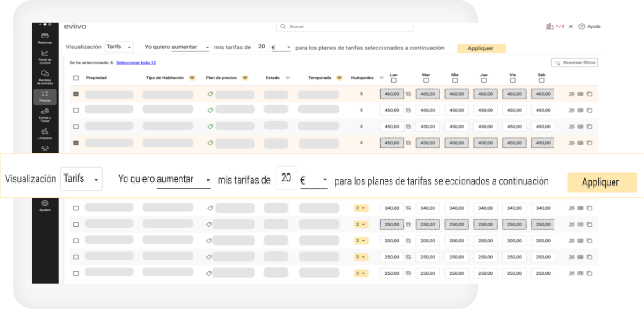644x309 pixels.
Task: Click the tools icon in 200,00 row
Action: 572,241
